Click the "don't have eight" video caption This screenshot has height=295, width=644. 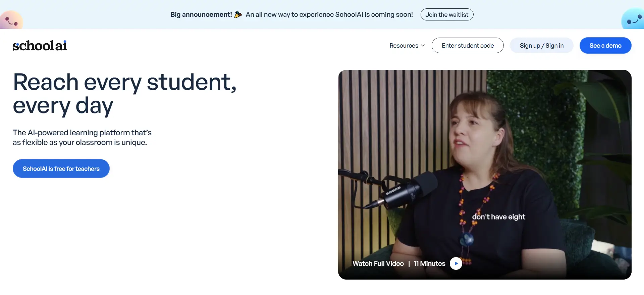[498, 217]
